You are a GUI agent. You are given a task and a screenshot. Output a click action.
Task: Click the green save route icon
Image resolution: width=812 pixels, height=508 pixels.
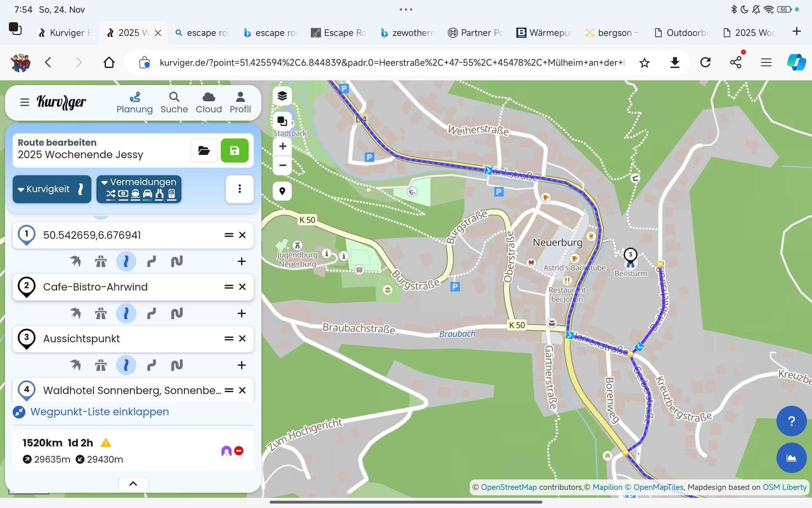click(x=234, y=151)
